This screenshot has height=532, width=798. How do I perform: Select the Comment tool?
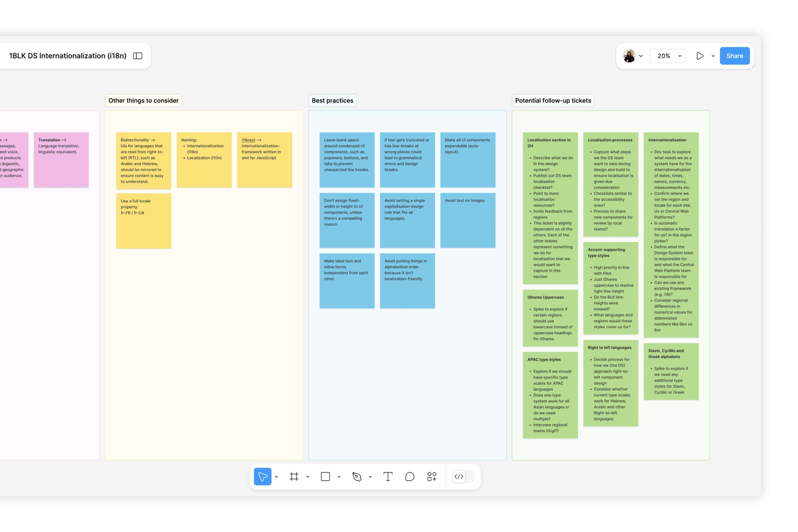tap(410, 476)
